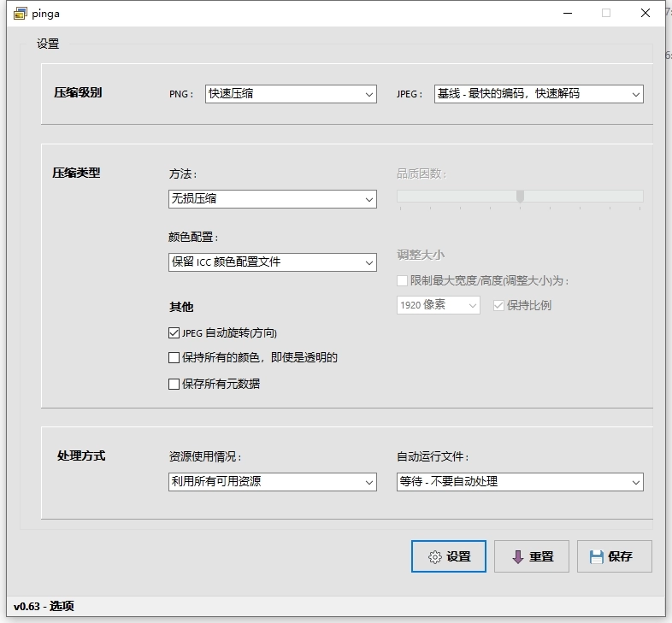The image size is (672, 623).
Task: Click the 其他 subsection label
Action: pyautogui.click(x=181, y=307)
